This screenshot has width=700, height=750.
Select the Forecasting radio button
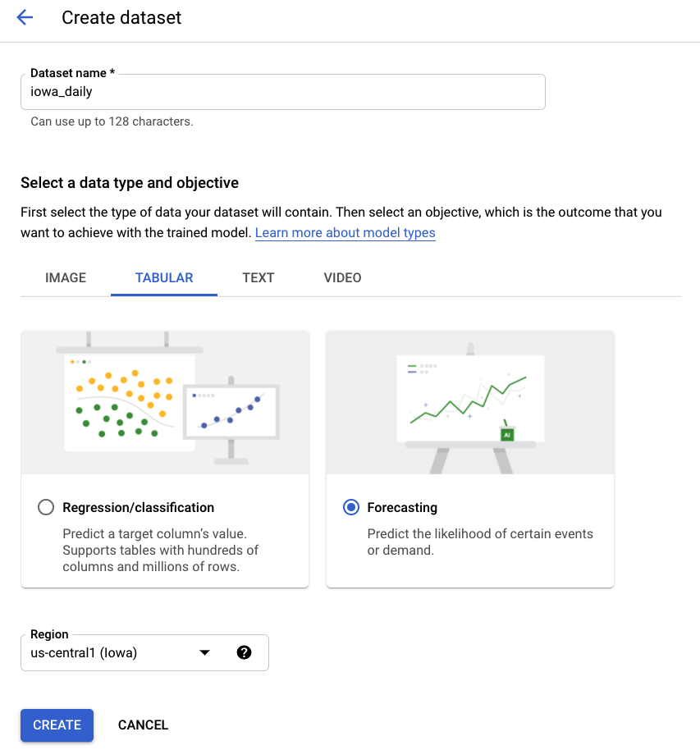tap(351, 508)
